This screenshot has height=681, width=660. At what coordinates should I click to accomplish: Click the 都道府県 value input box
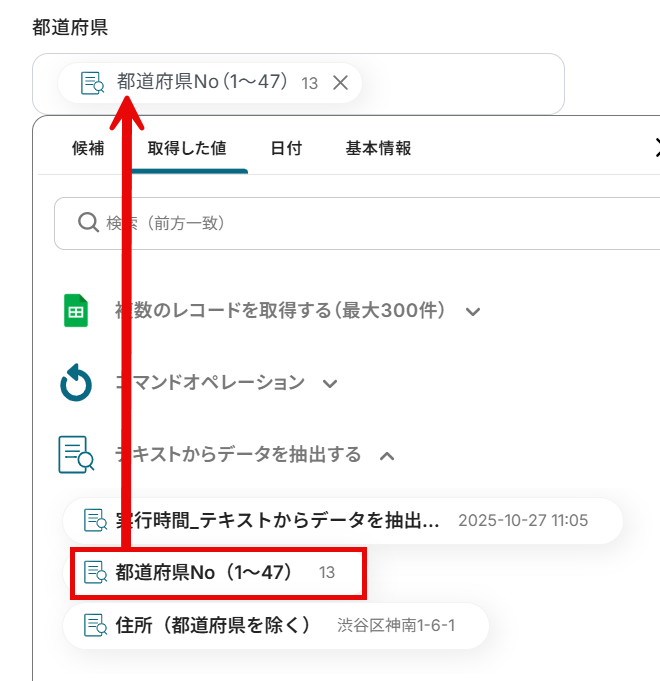(298, 83)
